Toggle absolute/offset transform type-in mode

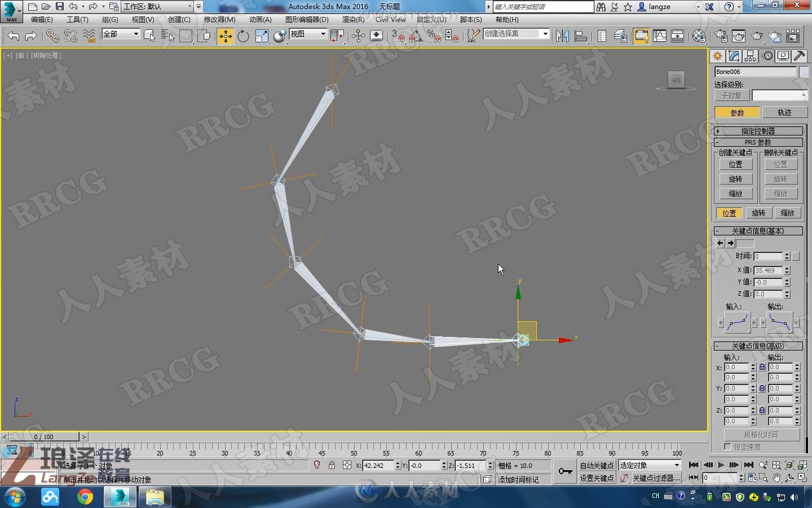[x=347, y=465]
